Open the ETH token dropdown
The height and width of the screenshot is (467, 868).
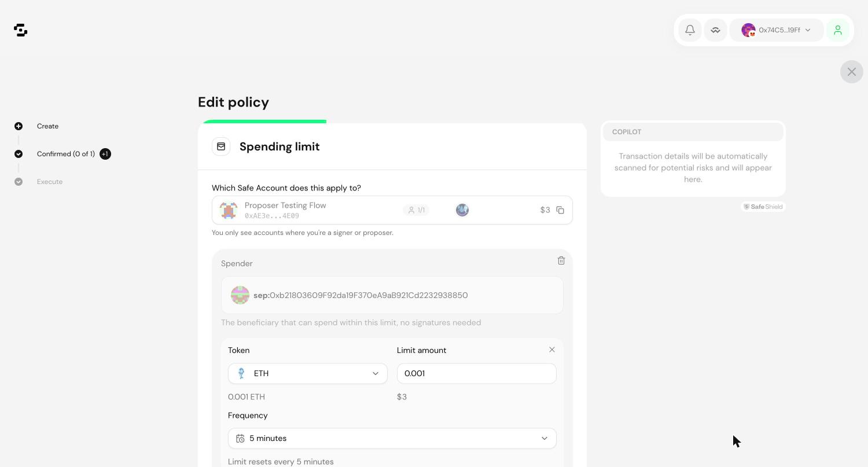308,373
